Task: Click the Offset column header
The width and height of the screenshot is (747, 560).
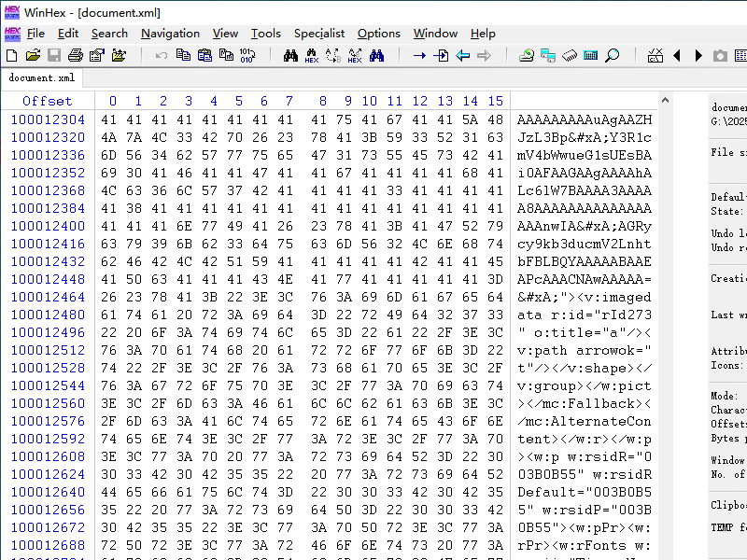Action: coord(48,101)
